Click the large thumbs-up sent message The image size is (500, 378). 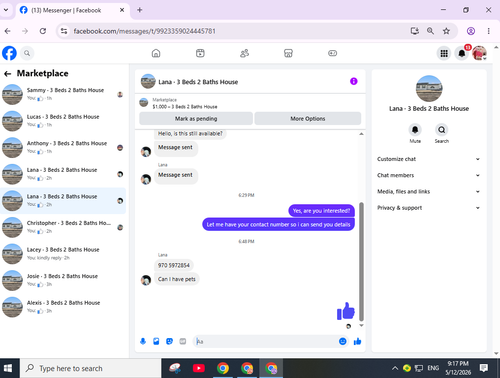click(346, 311)
